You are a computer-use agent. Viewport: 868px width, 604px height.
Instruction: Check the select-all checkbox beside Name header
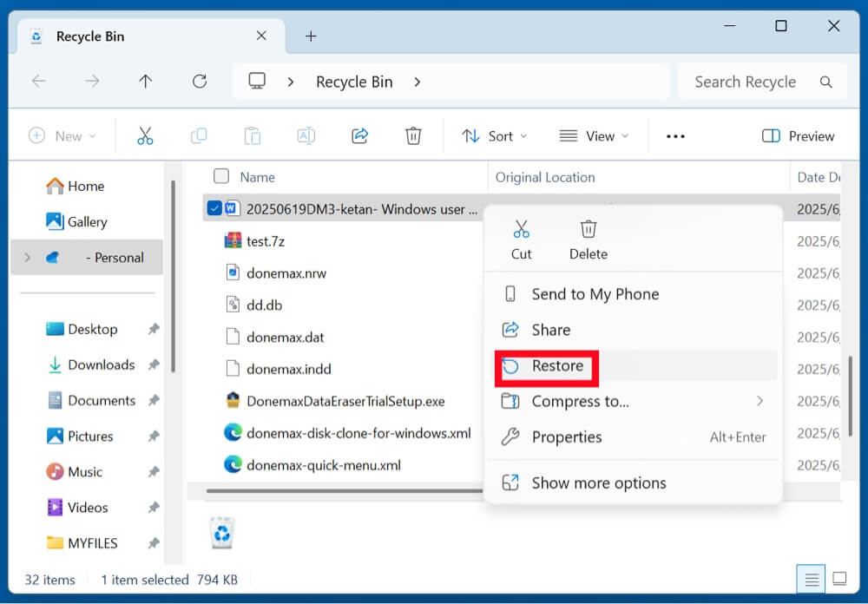pos(221,176)
